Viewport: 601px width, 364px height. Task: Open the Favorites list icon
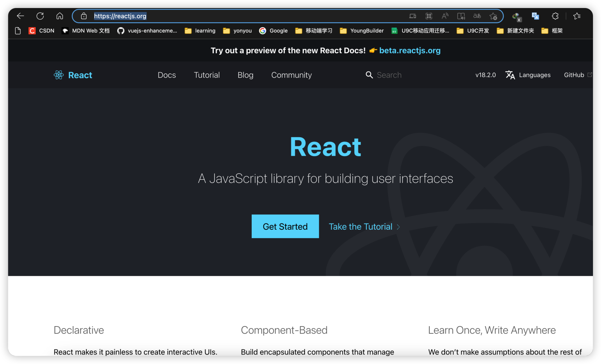click(x=577, y=16)
